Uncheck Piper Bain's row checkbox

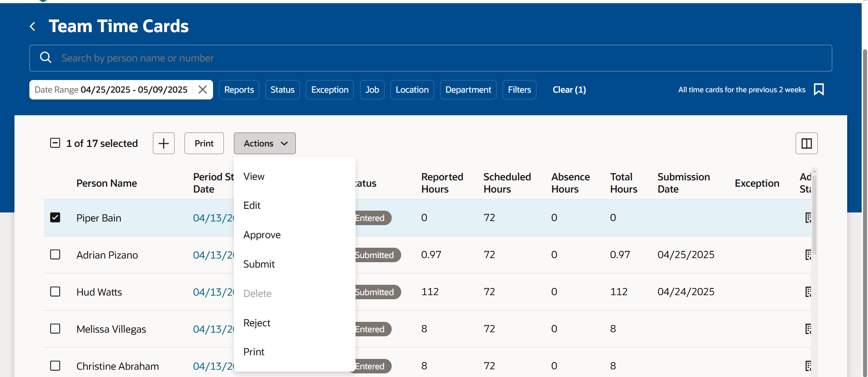coord(55,217)
